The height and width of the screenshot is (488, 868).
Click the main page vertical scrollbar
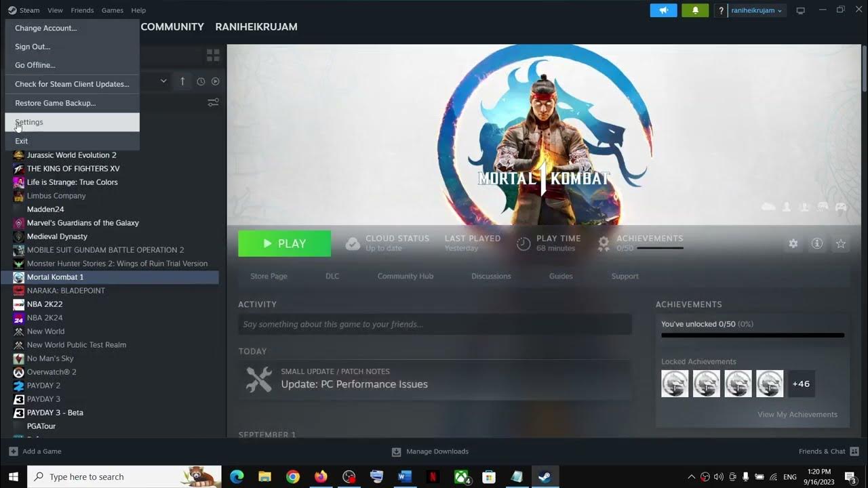pos(865,68)
